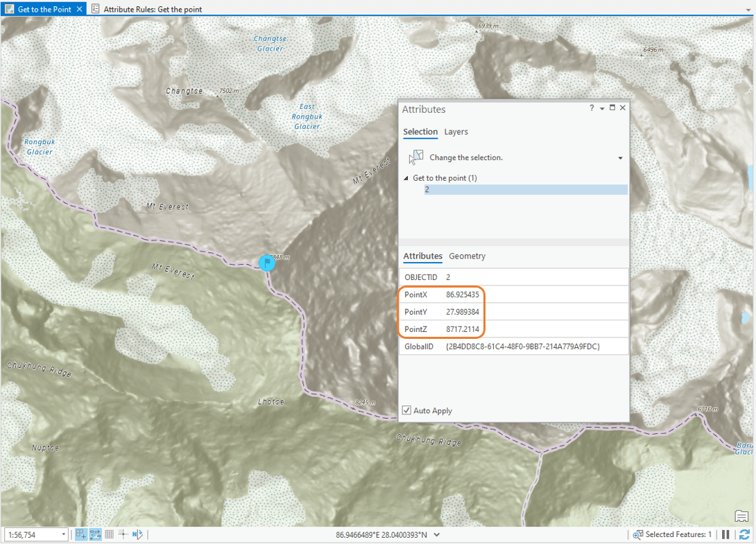Switch to the Geometry tab

466,256
